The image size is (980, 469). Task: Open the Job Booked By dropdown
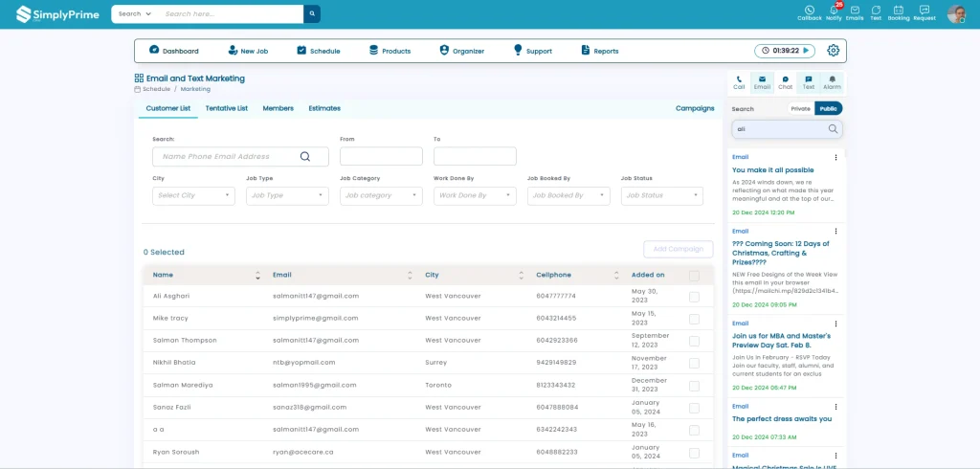coord(568,195)
